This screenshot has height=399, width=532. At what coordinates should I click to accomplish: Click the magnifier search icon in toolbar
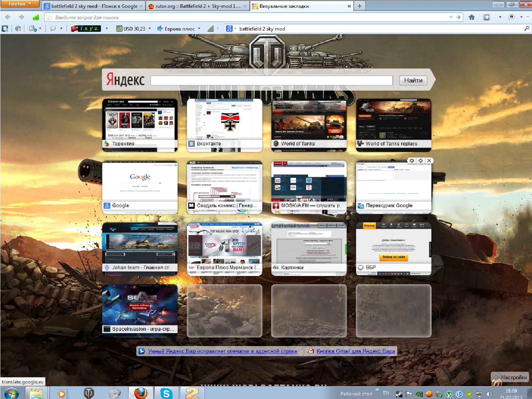526,29
